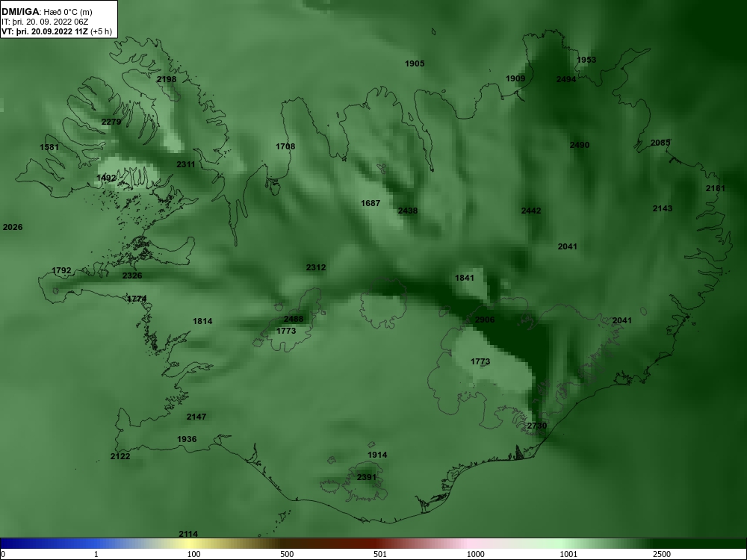Click the 1953 value in the northeast
The image size is (747, 560).
point(586,60)
